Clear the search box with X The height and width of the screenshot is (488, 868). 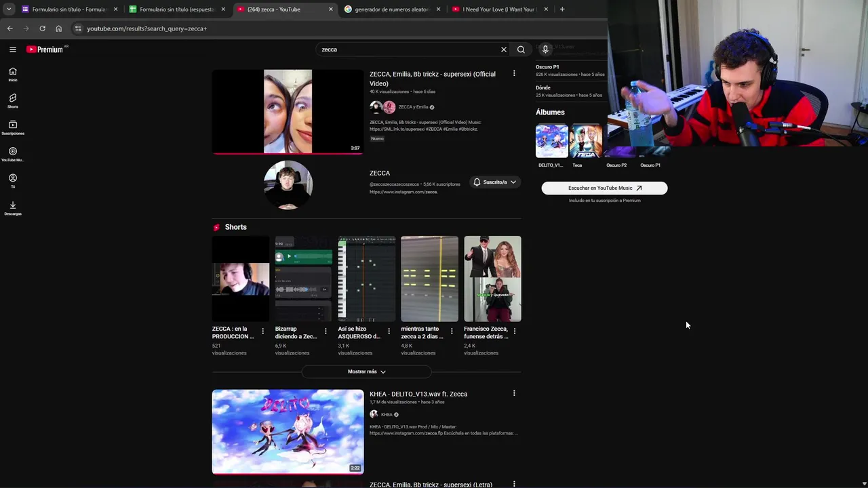[504, 49]
